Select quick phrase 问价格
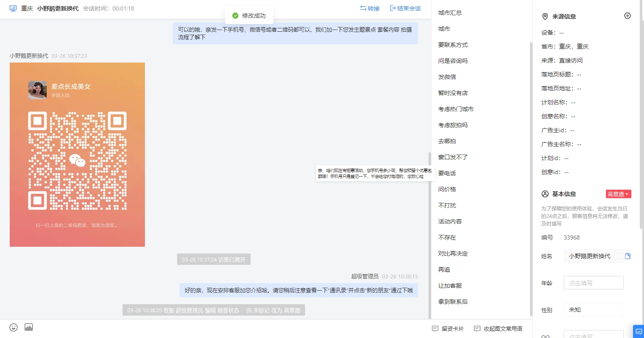Image resolution: width=644 pixels, height=338 pixels. pyautogui.click(x=447, y=189)
